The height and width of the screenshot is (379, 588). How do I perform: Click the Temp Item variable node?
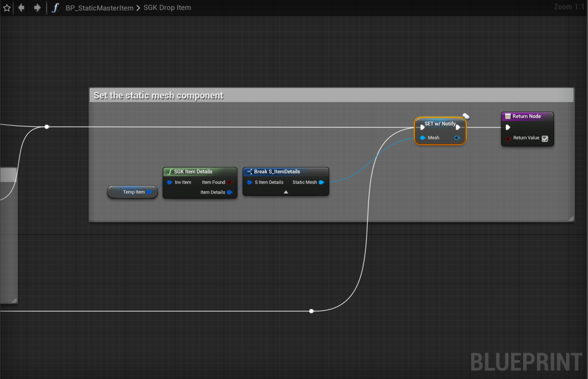133,192
